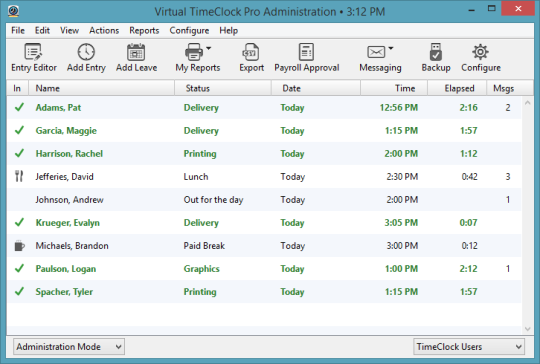Open the Actions menu
The width and height of the screenshot is (540, 364).
(104, 30)
